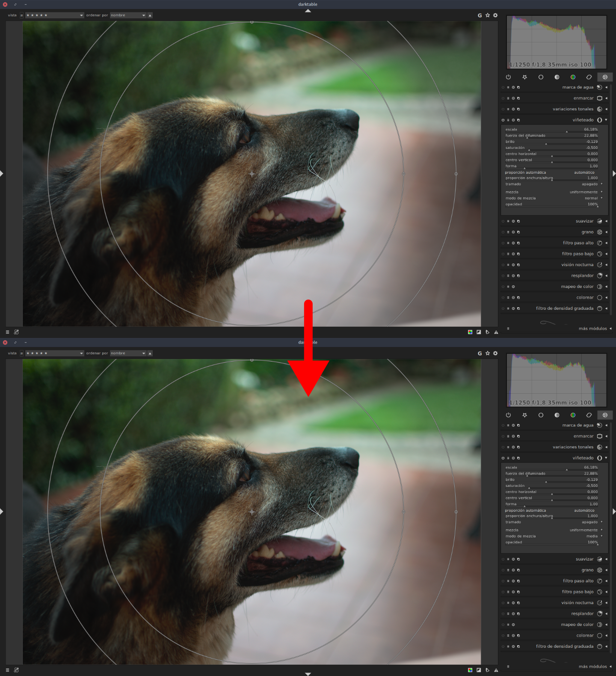
Task: Show active modules group in top window
Action: [508, 77]
